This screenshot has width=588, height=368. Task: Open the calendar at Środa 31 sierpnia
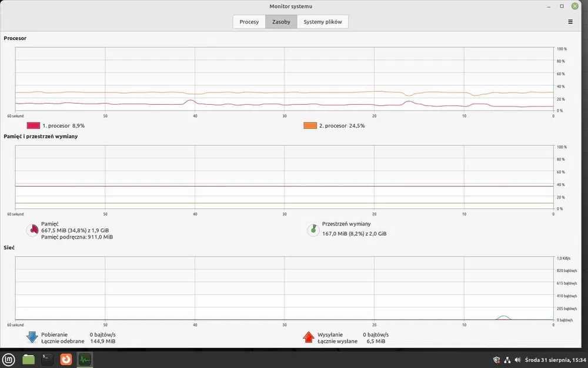click(556, 360)
